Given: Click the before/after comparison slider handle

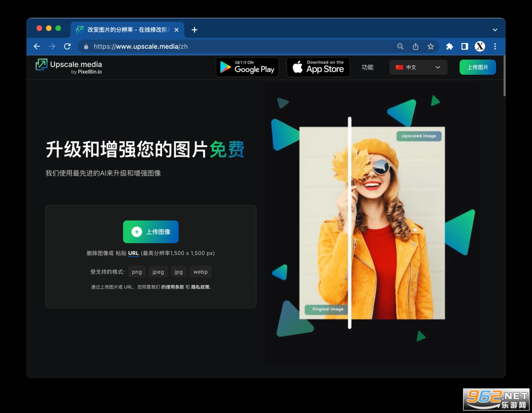Looking at the screenshot, I should point(350,222).
